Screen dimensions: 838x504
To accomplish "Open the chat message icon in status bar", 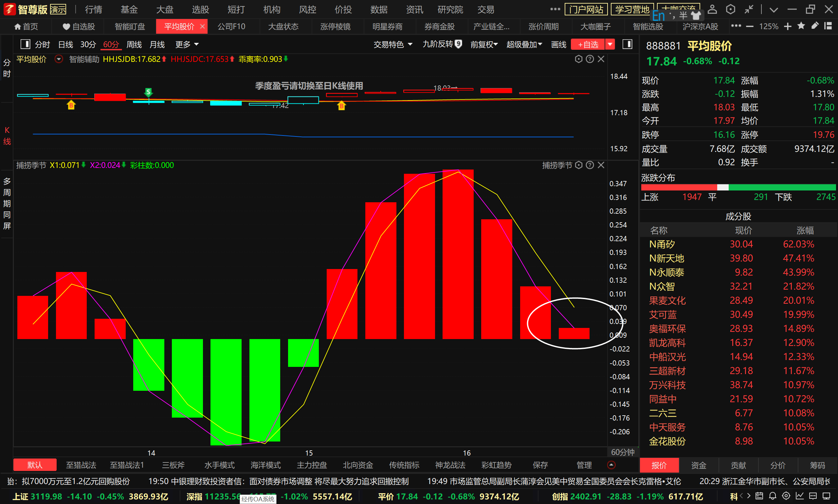I will point(813,496).
